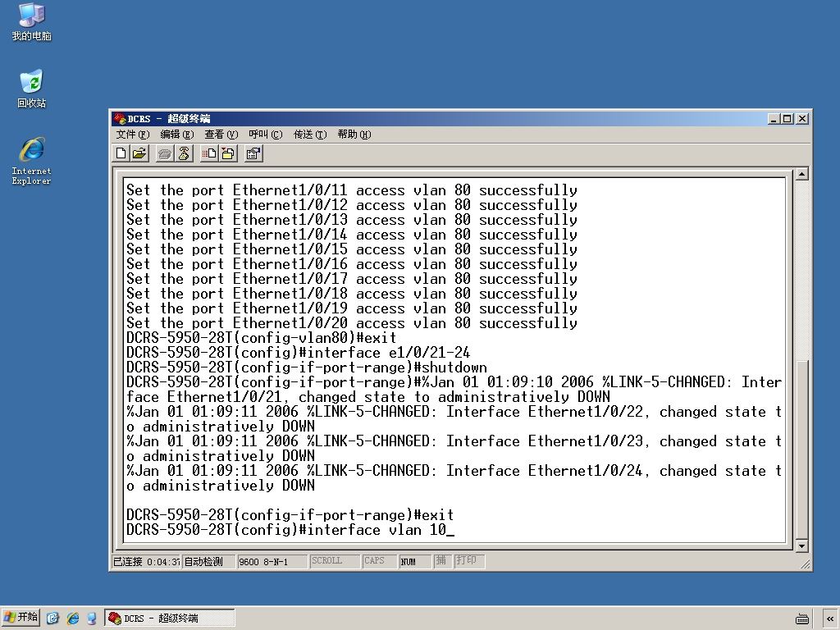Viewport: 840px width, 630px height.
Task: Click the first quick launch icon beside Start
Action: (52, 619)
